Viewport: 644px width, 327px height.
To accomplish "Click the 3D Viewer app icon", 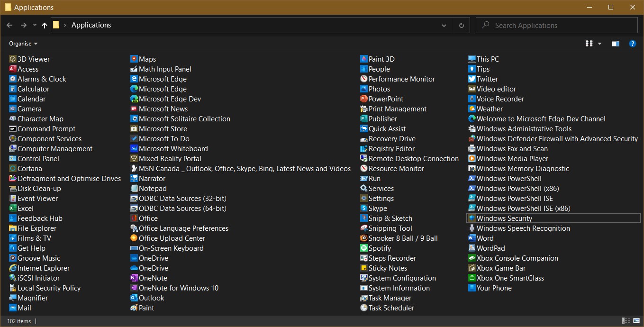I will pos(13,59).
